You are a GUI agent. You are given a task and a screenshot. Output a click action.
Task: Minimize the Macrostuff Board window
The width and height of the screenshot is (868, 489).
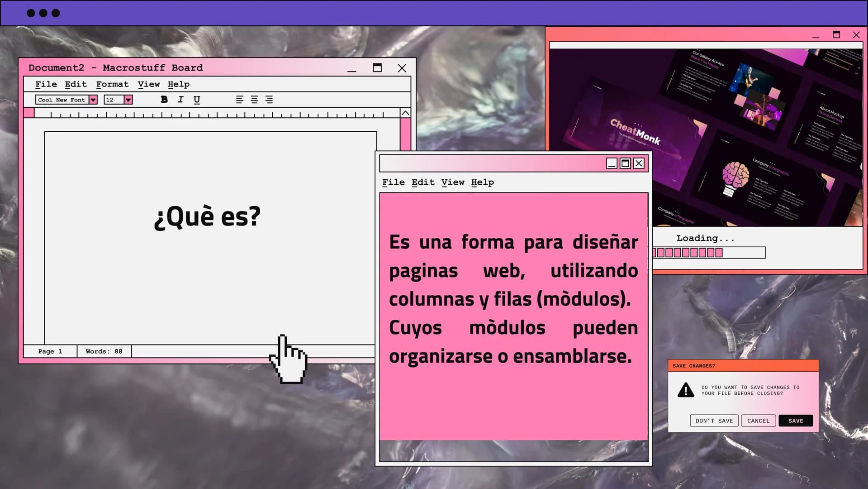click(x=352, y=69)
